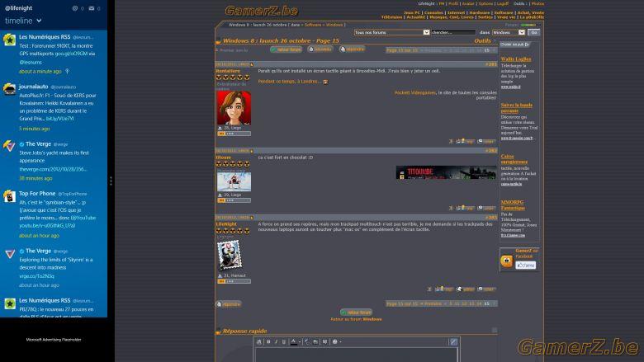This screenshot has height=362, width=644.
Task: Click the quick reply text area
Action: pyautogui.click(x=356, y=355)
